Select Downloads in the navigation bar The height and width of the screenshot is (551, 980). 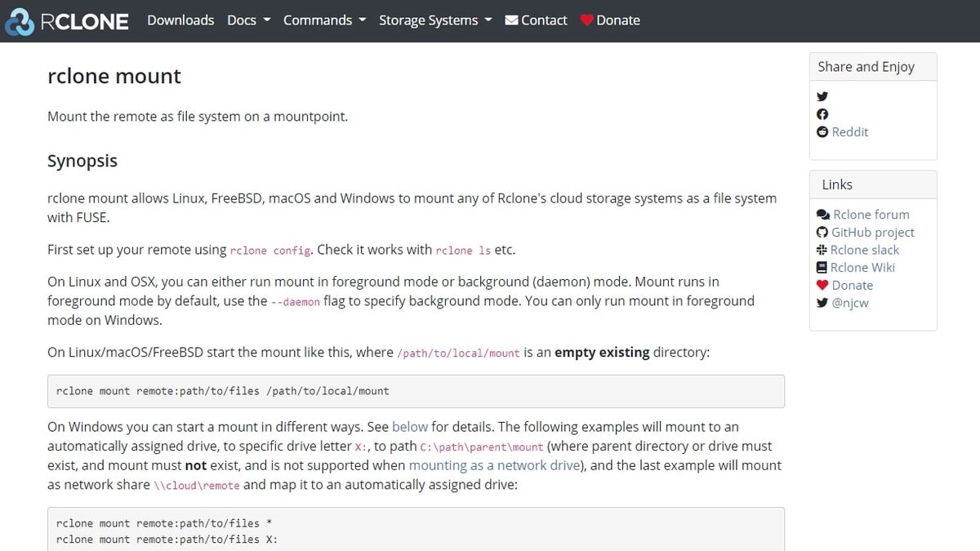180,20
